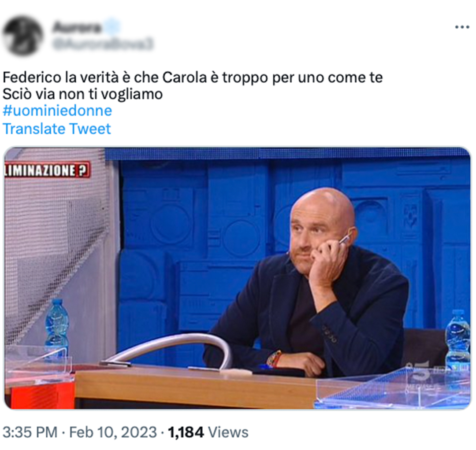Image resolution: width=476 pixels, height=450 pixels.
Task: Click the blurred round profile avatar
Action: click(23, 36)
